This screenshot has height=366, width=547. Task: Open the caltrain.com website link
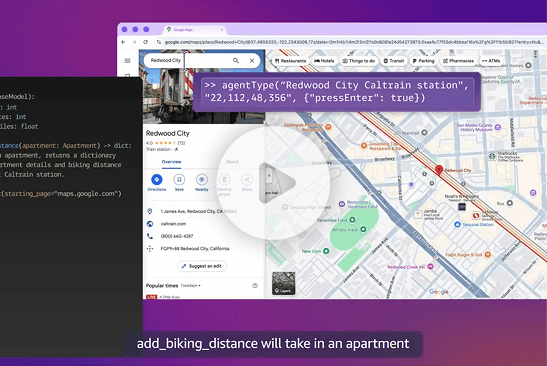tap(173, 224)
